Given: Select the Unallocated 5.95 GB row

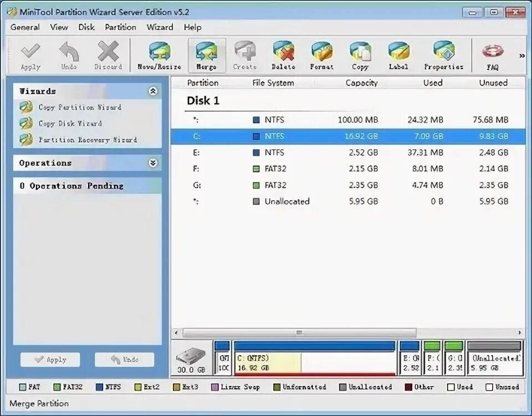Looking at the screenshot, I should [x=348, y=201].
